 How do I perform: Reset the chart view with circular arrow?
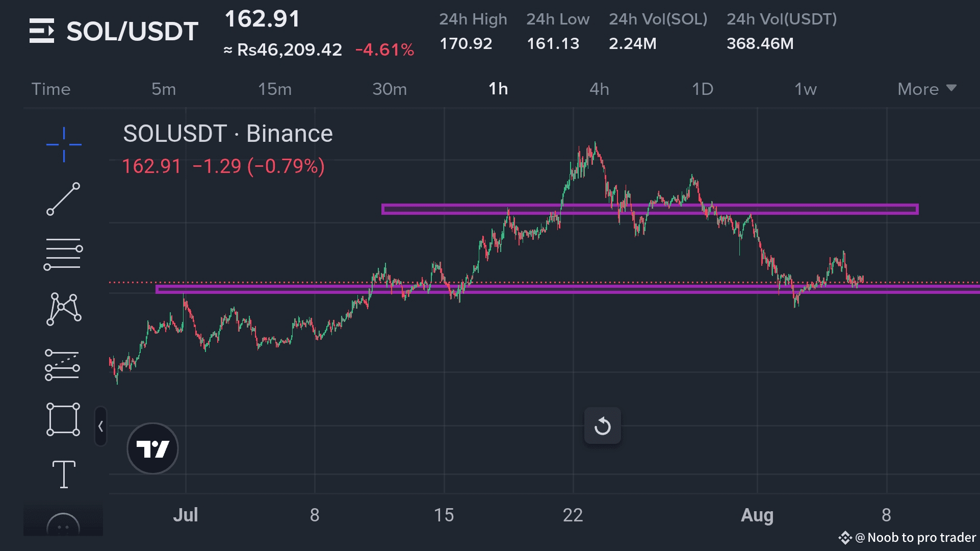[x=602, y=426]
